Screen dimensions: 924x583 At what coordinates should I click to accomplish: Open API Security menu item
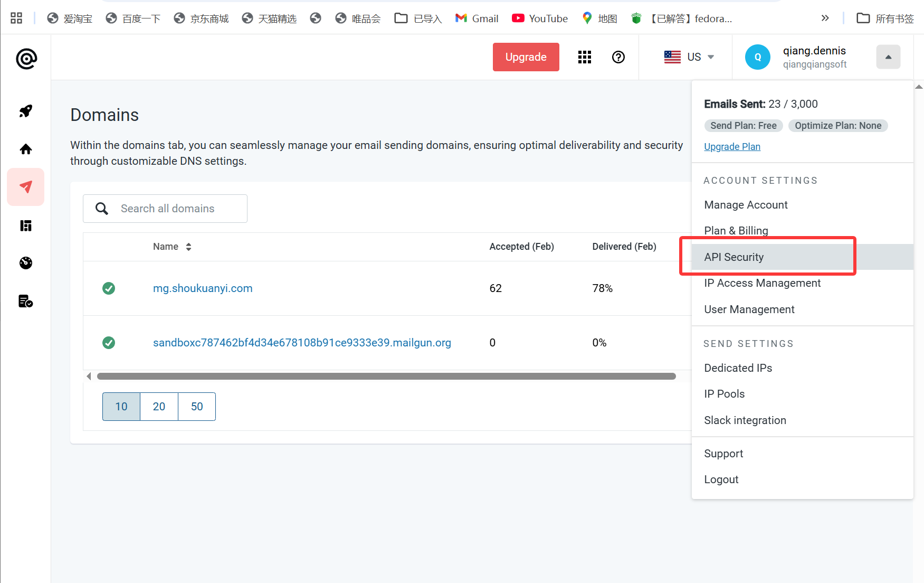(734, 257)
